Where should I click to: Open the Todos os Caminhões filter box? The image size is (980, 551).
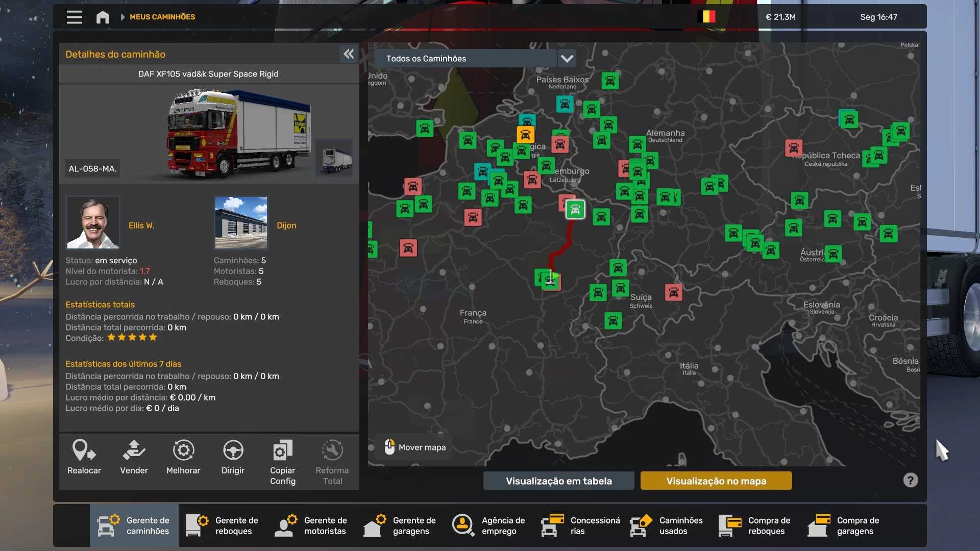464,59
